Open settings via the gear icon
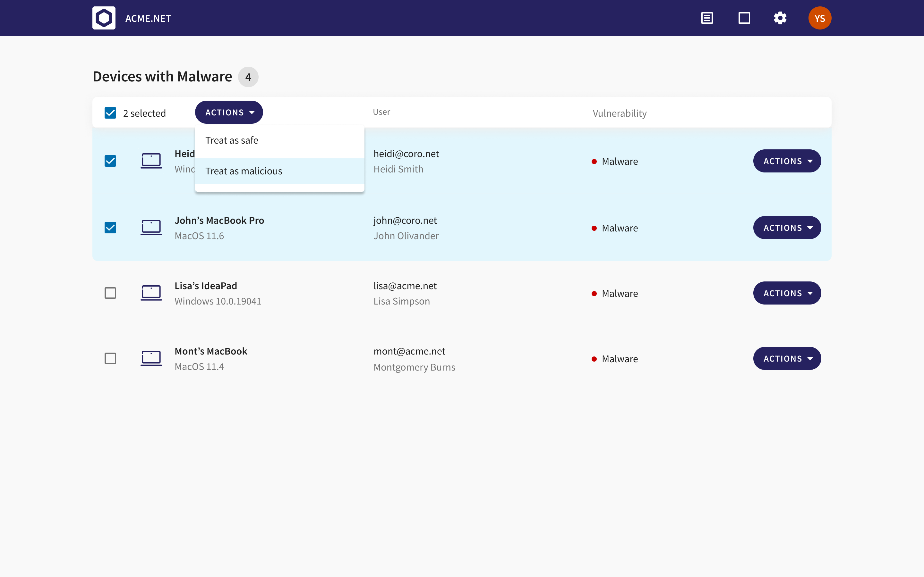The height and width of the screenshot is (577, 924). (780, 18)
